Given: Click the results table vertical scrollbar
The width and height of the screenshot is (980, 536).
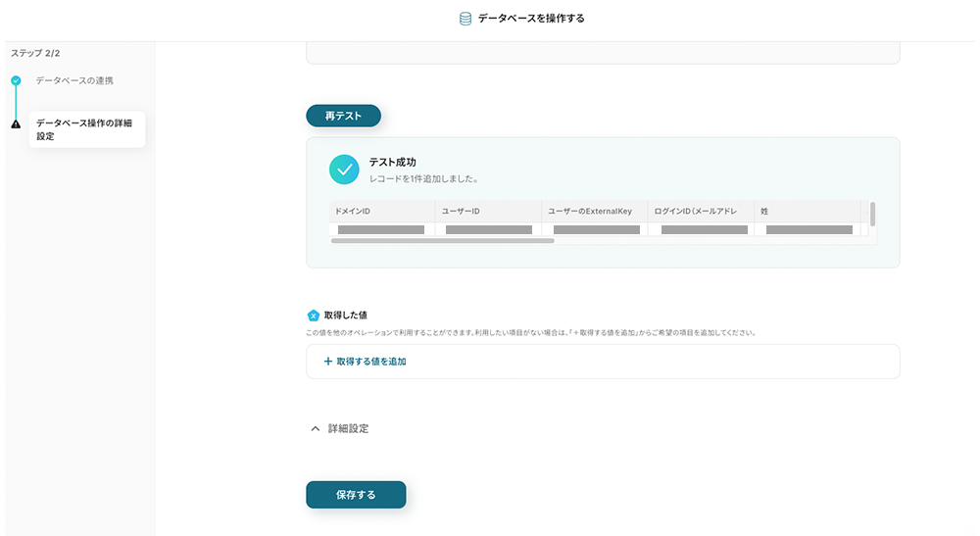Looking at the screenshot, I should 872,215.
